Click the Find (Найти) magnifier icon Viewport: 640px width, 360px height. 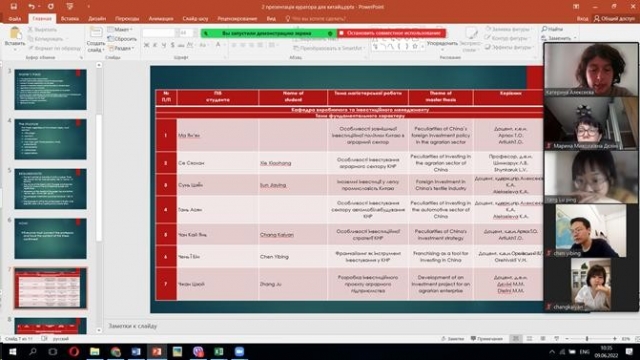tap(544, 29)
